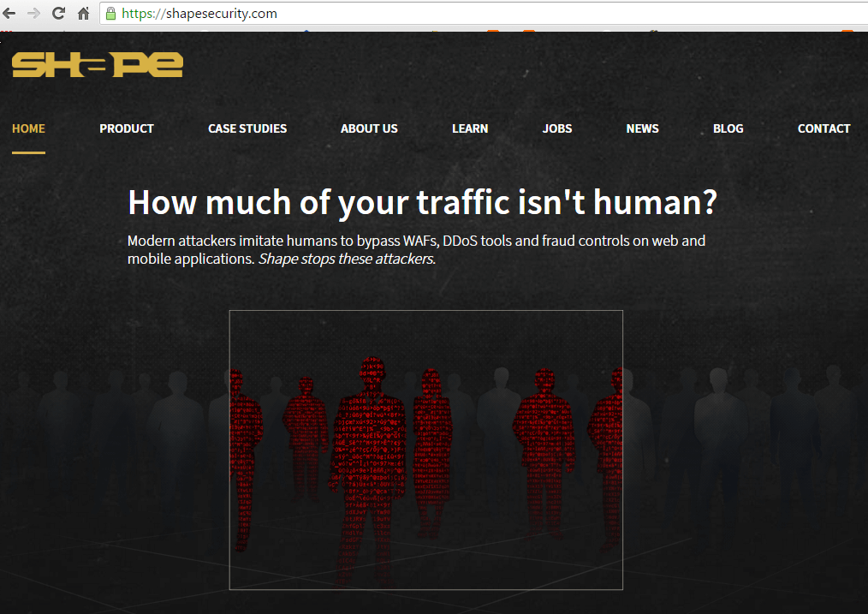The height and width of the screenshot is (614, 868).
Task: Open the PRODUCT page
Action: pyautogui.click(x=127, y=128)
